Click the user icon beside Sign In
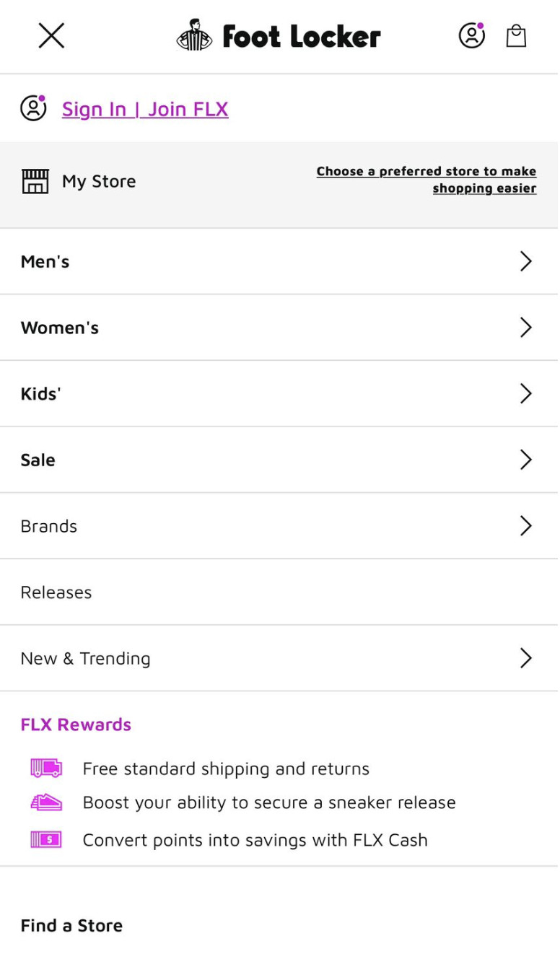 (33, 108)
